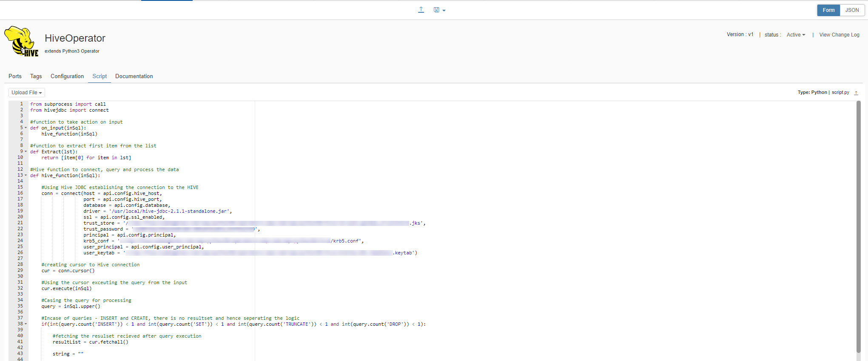Image resolution: width=868 pixels, height=361 pixels.
Task: Click 'Type: Python' label
Action: coord(812,93)
